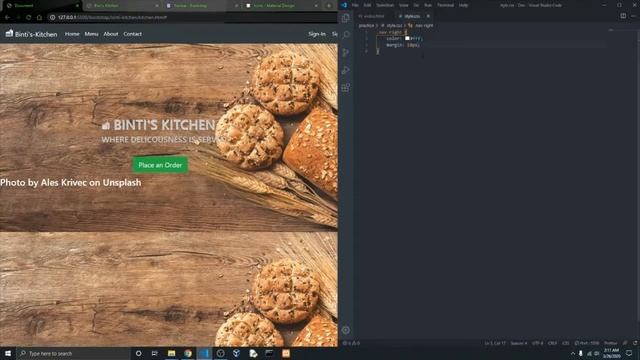This screenshot has width=640, height=360.
Task: Click browser address bar URL
Action: click(x=112, y=18)
